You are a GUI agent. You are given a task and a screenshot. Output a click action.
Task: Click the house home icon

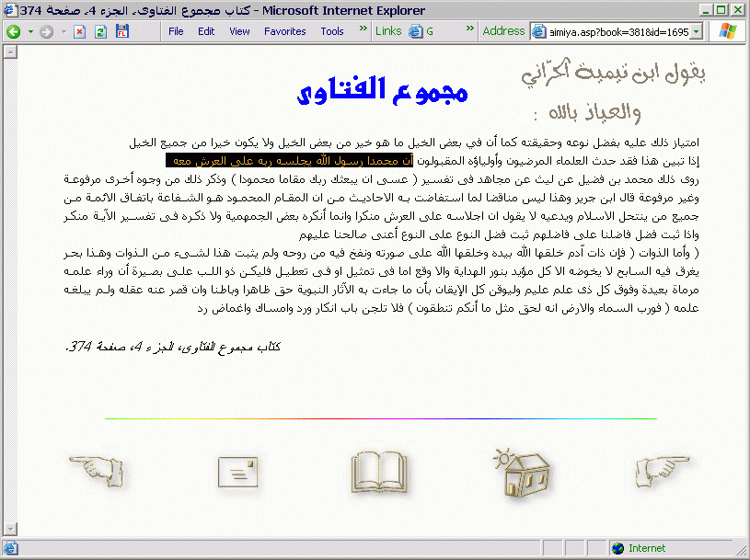pyautogui.click(x=522, y=474)
